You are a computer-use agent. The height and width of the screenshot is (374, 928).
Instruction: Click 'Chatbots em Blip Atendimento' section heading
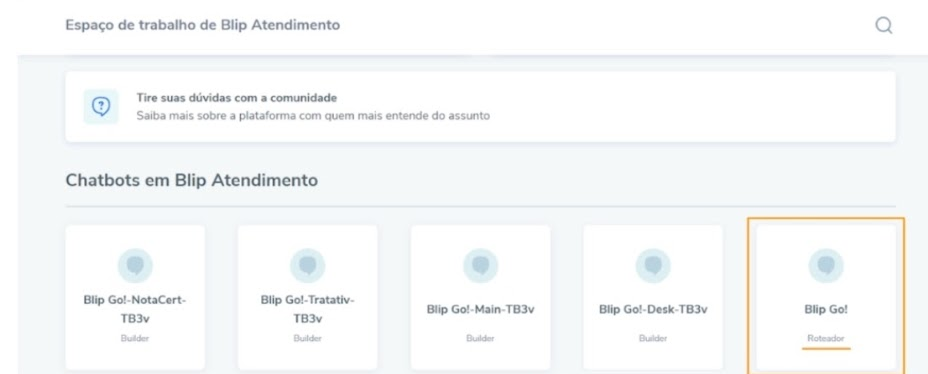click(191, 180)
